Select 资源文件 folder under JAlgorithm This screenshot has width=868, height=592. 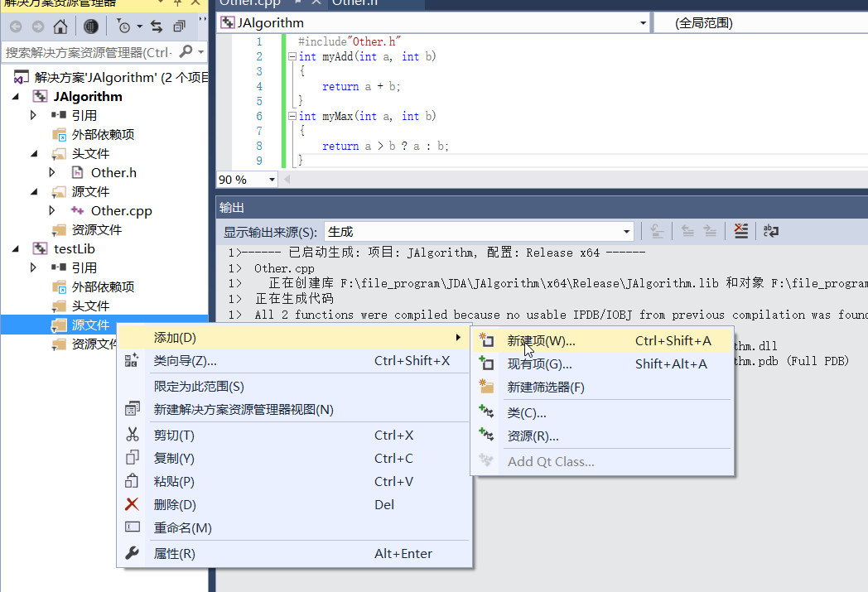[x=97, y=229]
